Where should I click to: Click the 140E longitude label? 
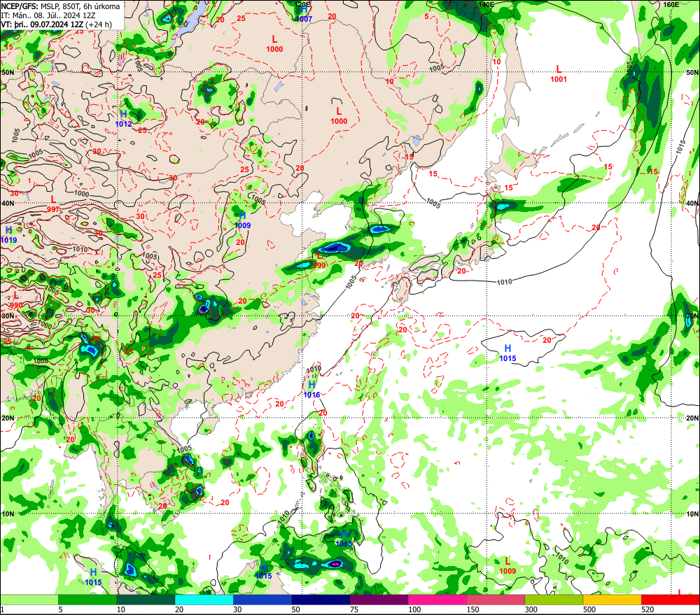(x=486, y=4)
